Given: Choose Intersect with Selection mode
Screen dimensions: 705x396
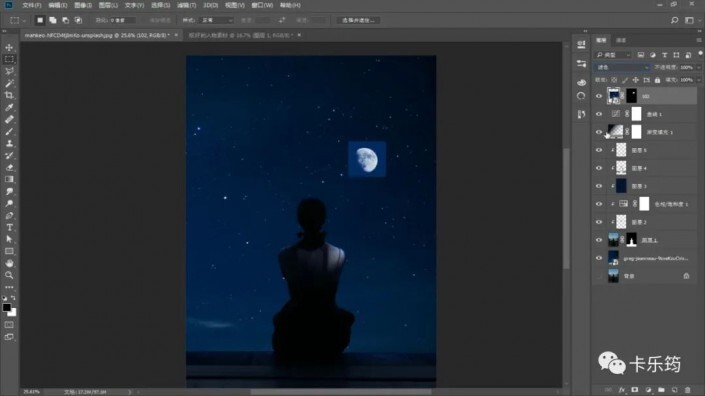Looking at the screenshot, I should 78,20.
